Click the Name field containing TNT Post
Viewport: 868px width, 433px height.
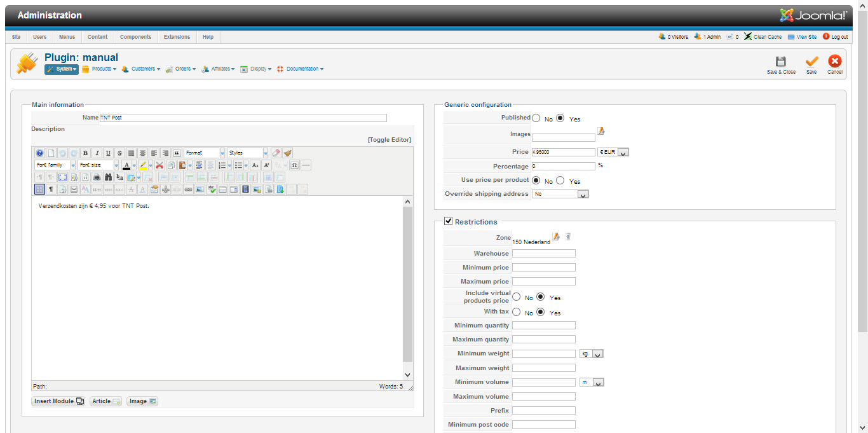click(243, 118)
